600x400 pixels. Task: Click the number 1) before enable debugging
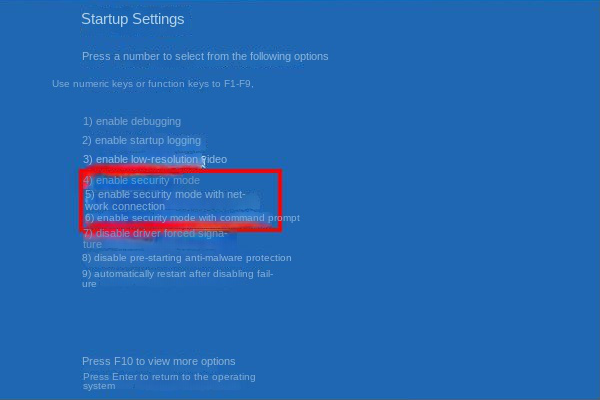88,122
